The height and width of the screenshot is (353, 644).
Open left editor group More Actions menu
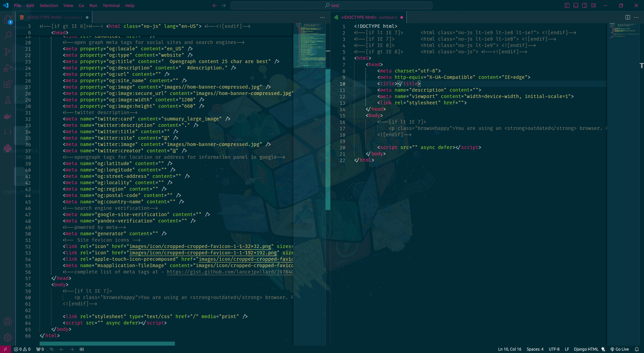pyautogui.click(x=323, y=17)
